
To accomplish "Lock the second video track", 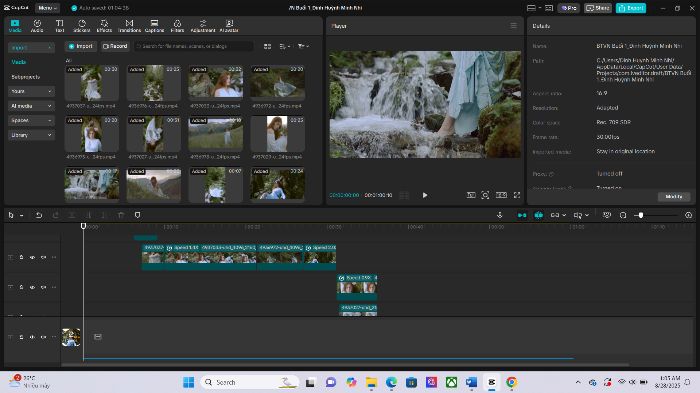I will 21,287.
